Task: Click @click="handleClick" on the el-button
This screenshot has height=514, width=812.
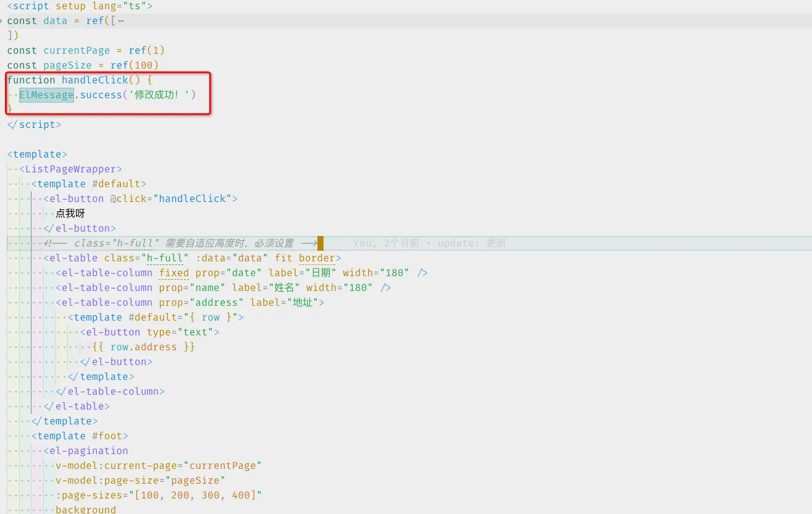Action: [171, 199]
